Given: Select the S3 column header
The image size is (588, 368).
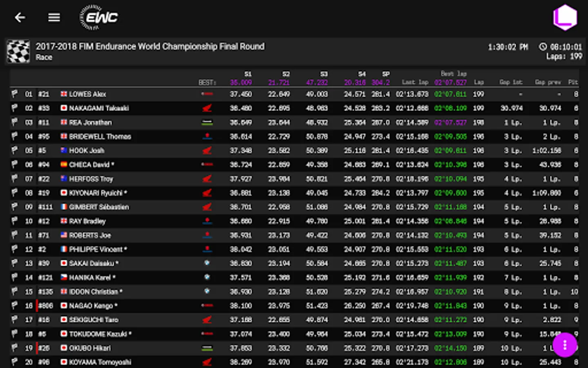Looking at the screenshot, I should 324,74.
